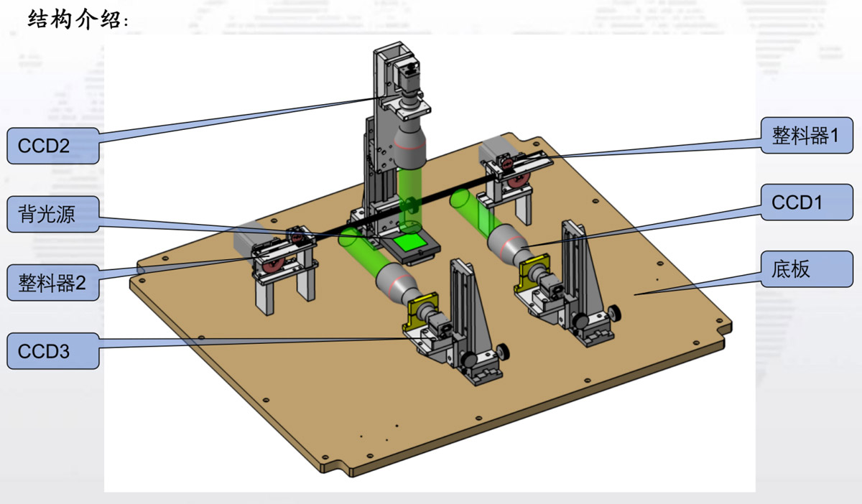Select the green backlight square in the diagram

(412, 242)
